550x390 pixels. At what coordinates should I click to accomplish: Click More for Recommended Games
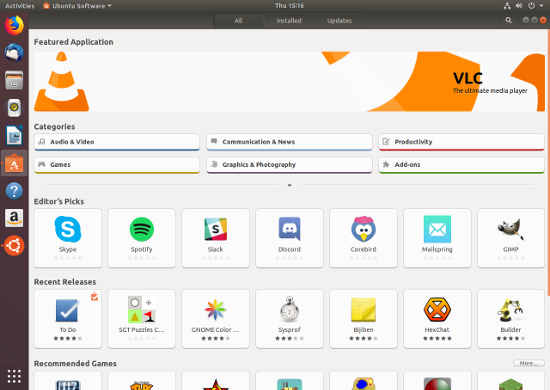(x=529, y=363)
